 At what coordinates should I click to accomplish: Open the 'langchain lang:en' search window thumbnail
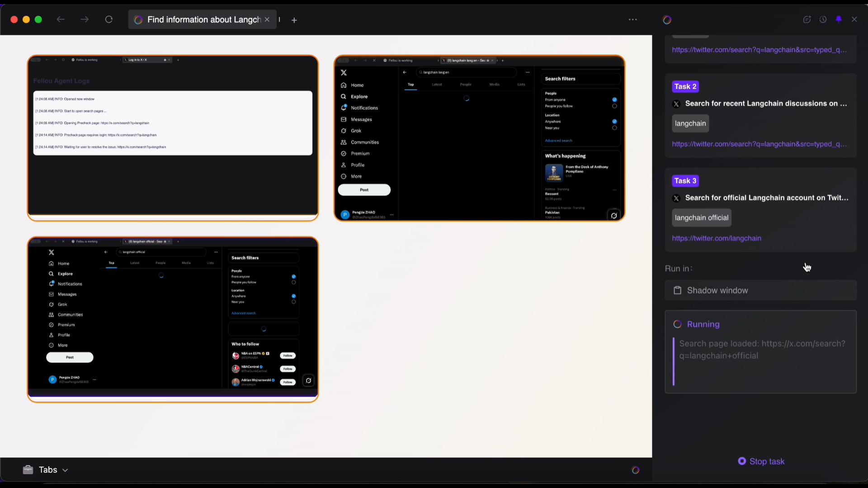click(x=479, y=138)
